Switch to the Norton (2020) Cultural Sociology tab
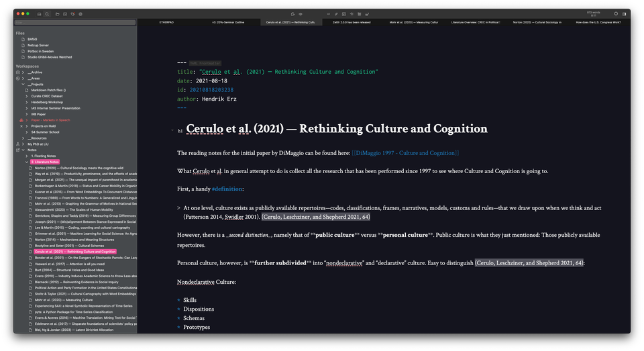This screenshot has width=644, height=351. pyautogui.click(x=537, y=22)
